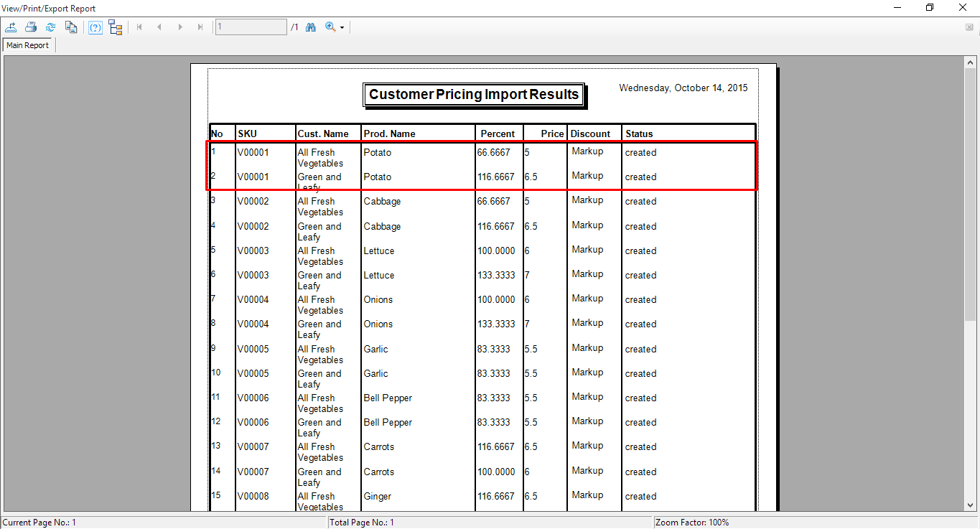This screenshot has width=980, height=529.
Task: Click the Customer Pricing Import Results title
Action: point(474,94)
